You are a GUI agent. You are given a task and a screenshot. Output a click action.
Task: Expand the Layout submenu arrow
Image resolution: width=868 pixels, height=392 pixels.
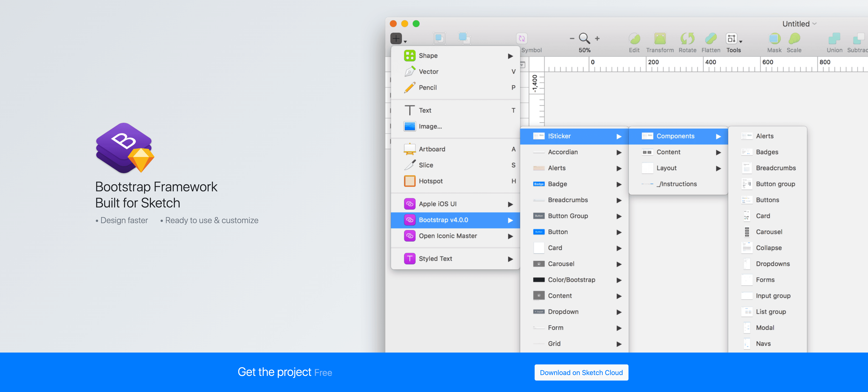click(718, 168)
